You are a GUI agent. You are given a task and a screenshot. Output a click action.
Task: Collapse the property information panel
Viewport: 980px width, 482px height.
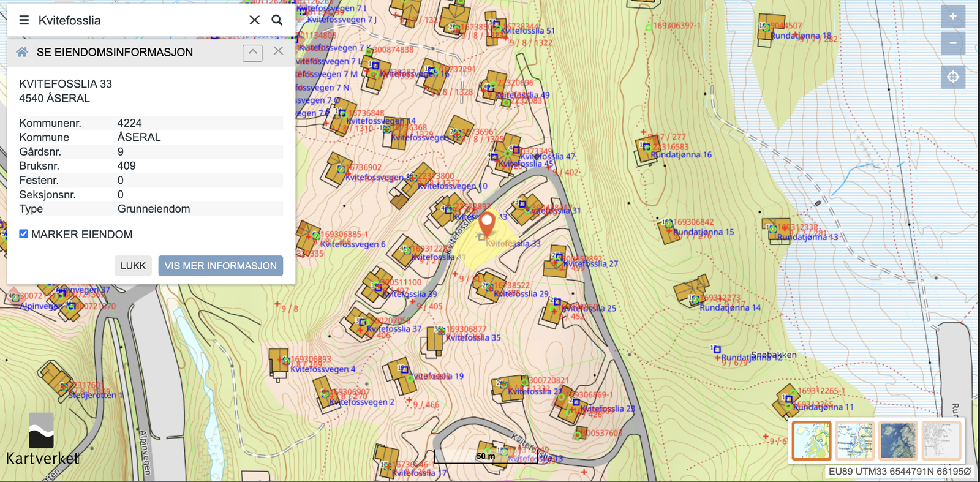pos(252,53)
